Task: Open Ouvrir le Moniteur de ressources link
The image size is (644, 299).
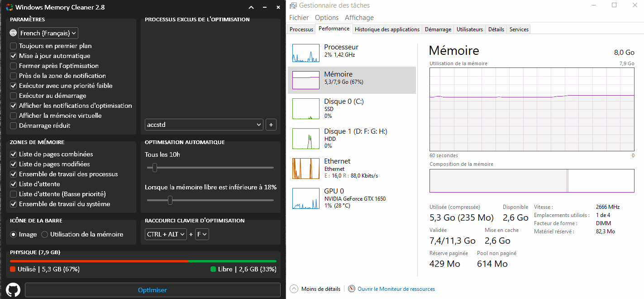Action: (396, 289)
